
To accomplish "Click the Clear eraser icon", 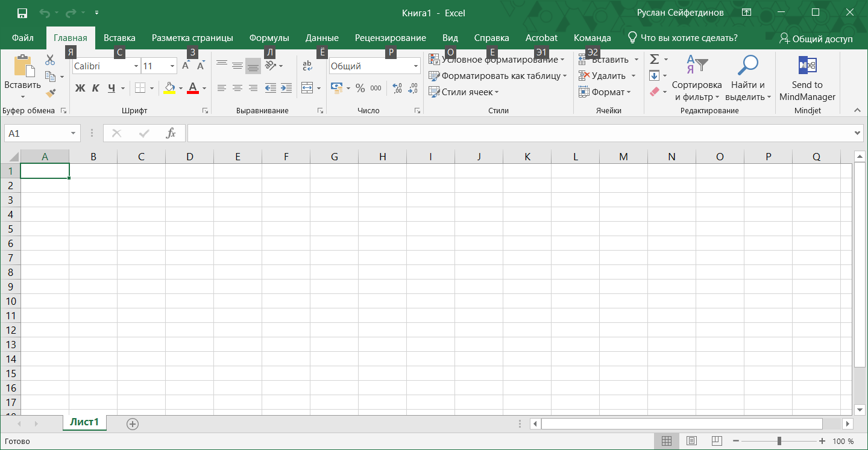I will click(x=655, y=92).
